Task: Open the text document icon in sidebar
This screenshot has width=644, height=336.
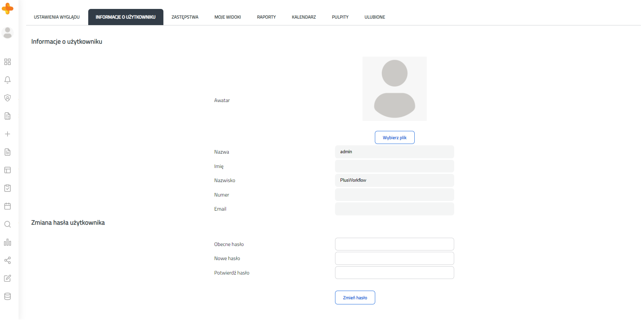Action: [8, 152]
